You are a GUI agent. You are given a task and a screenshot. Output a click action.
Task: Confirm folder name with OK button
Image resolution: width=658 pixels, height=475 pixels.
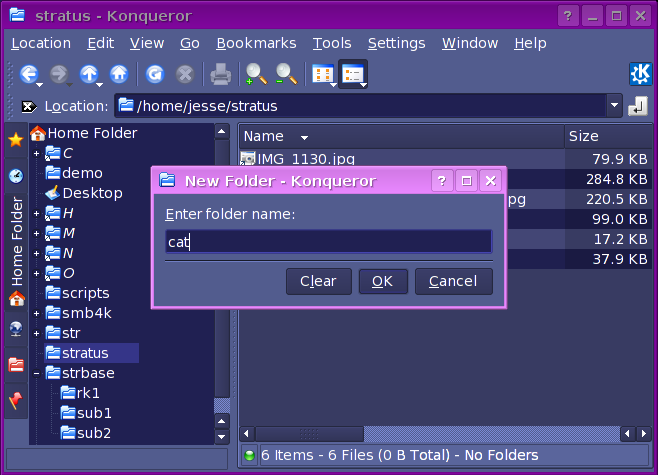coord(383,282)
